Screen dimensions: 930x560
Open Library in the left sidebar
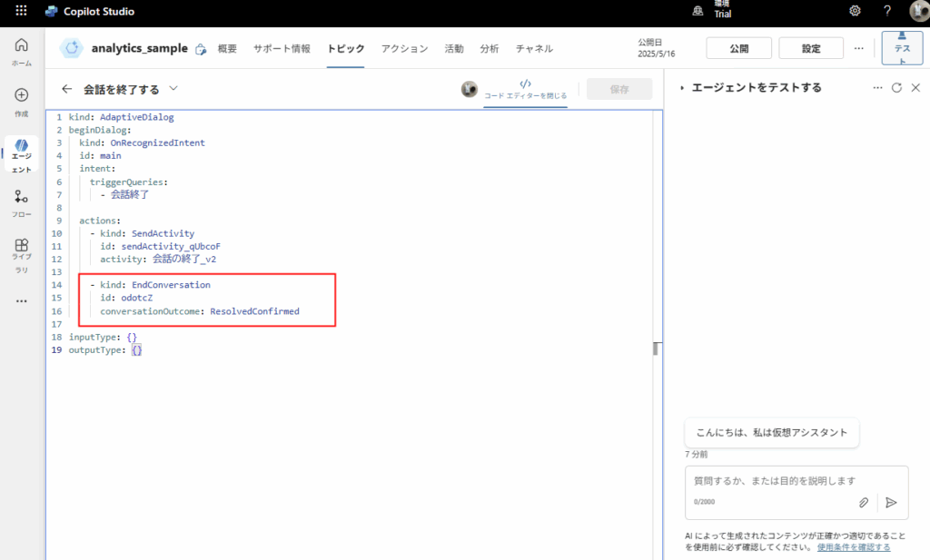click(x=22, y=255)
